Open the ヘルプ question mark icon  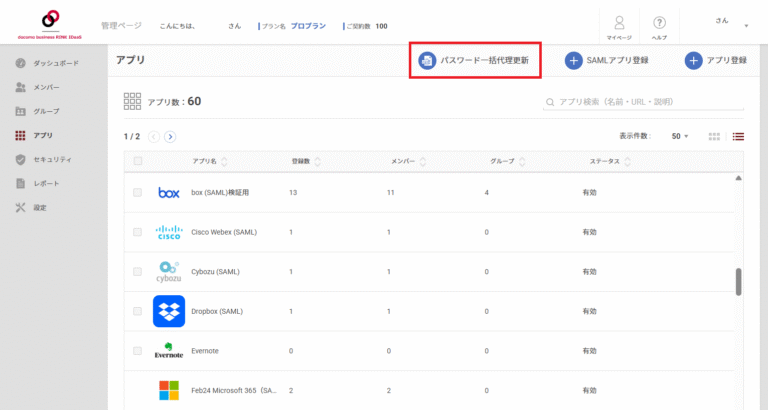(660, 24)
